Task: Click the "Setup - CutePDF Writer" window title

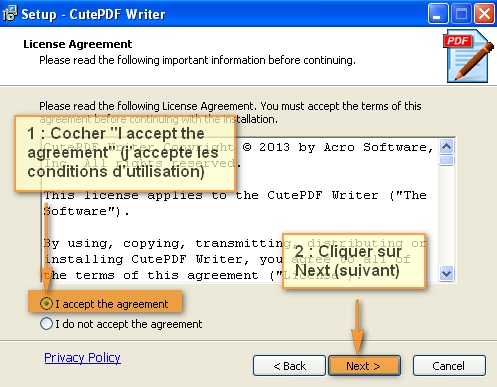Action: point(93,14)
